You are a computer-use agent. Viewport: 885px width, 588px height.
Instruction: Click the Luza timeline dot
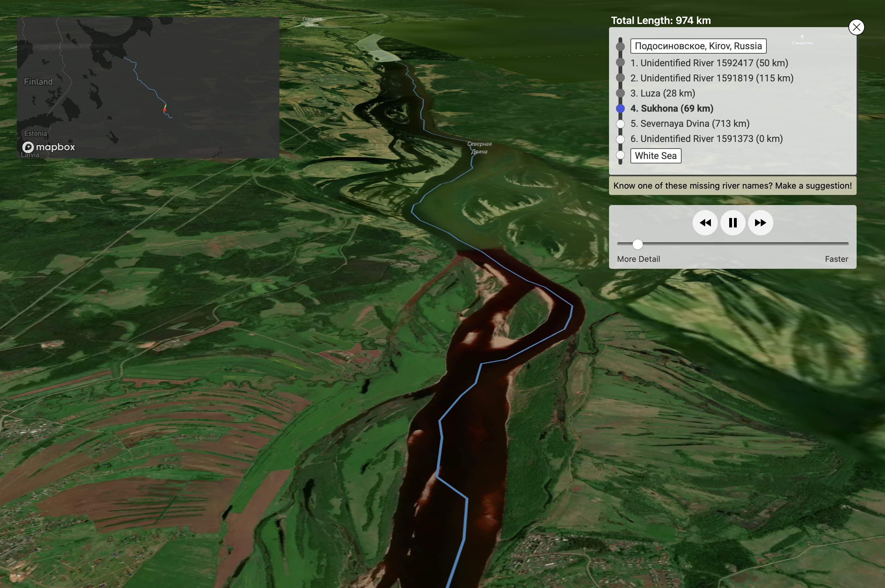point(620,93)
